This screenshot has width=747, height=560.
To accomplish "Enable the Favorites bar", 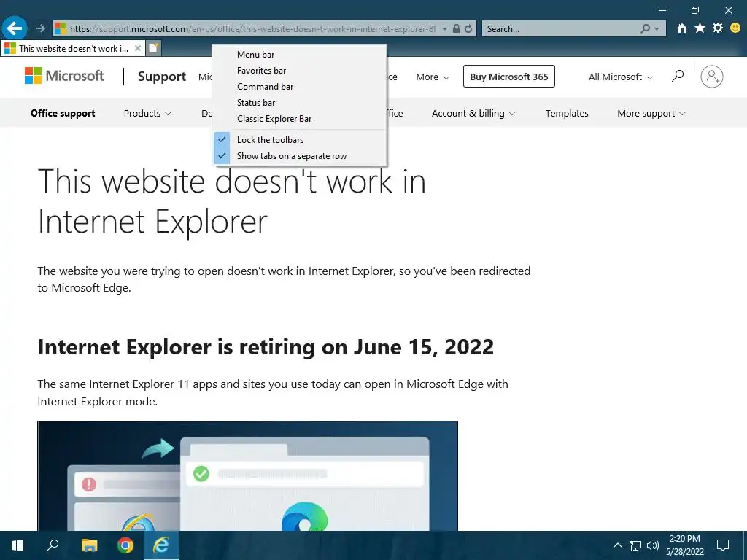I will tap(299, 71).
